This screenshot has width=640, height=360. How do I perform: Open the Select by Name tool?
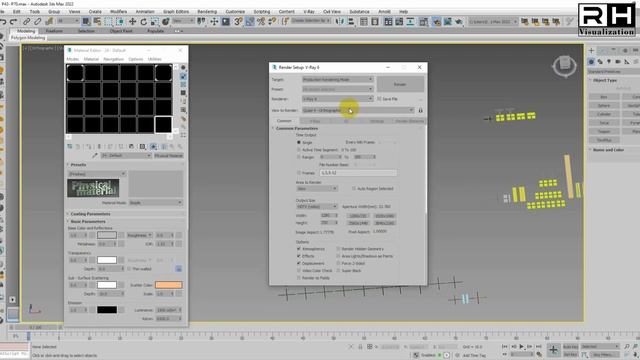[x=97, y=22]
